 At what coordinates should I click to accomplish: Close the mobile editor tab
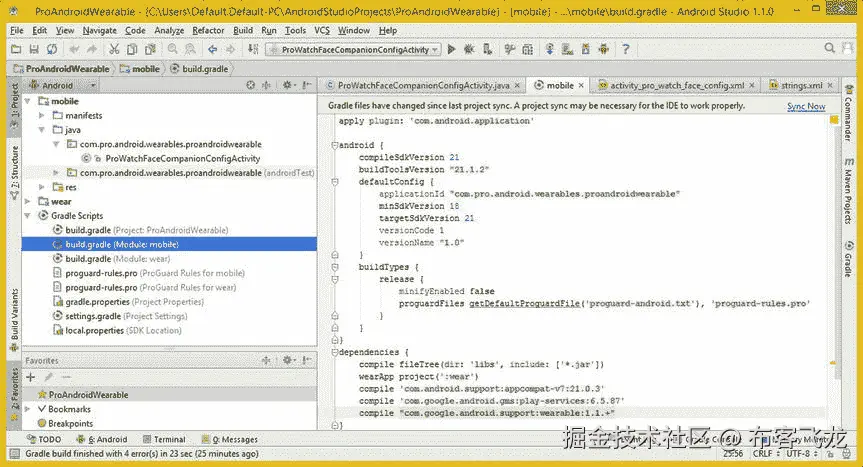(581, 85)
